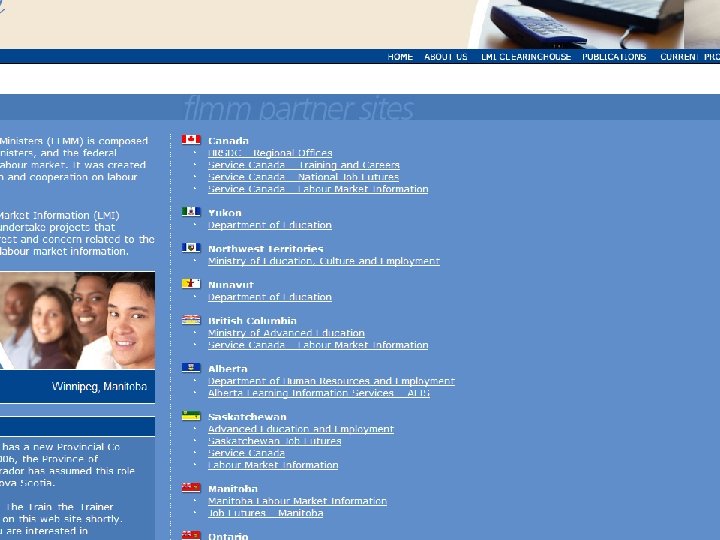The image size is (720, 540).
Task: Click the Saskatchewan flag icon
Action: (191, 416)
